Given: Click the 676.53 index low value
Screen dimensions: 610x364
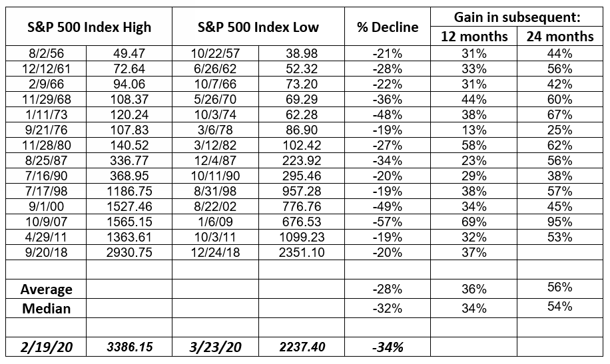Looking at the screenshot, I should pos(302,222).
